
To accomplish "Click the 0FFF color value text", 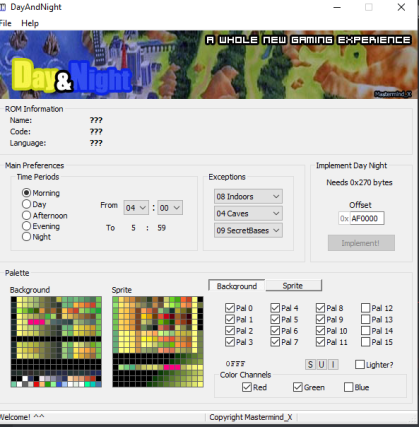I will (x=235, y=364).
